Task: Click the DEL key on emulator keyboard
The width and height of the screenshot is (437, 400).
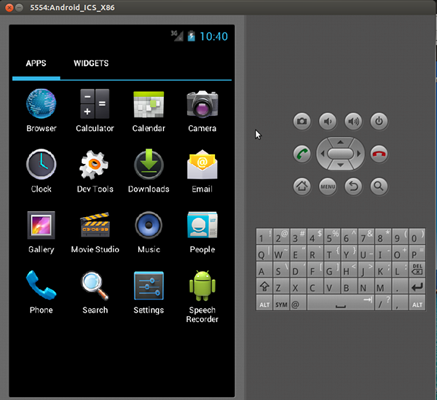Action: 417,269
